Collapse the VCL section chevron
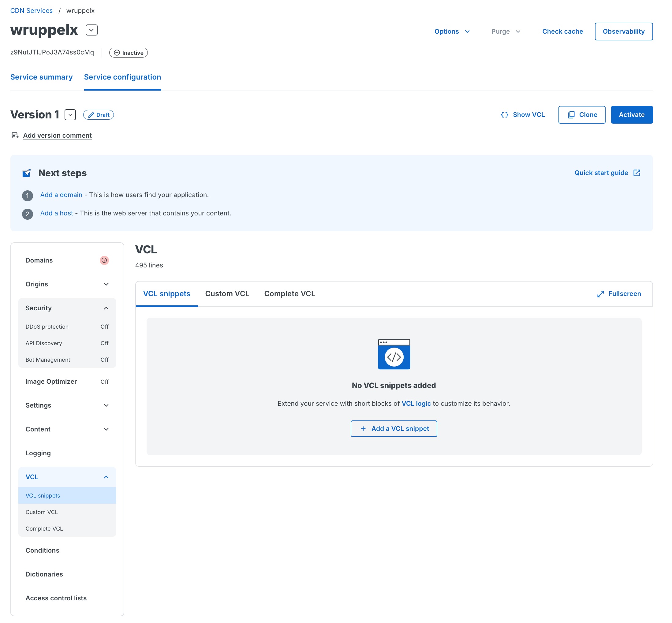Image resolution: width=672 pixels, height=623 pixels. click(106, 477)
